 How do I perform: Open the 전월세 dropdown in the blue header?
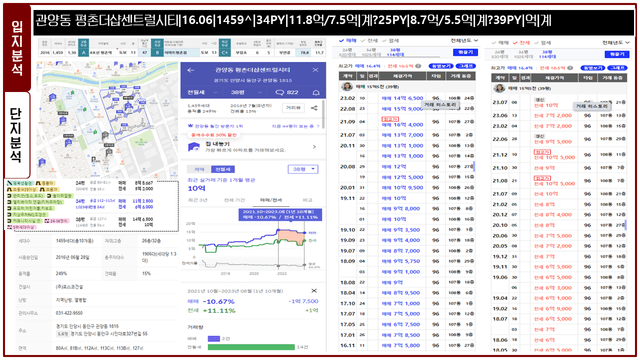[202, 92]
